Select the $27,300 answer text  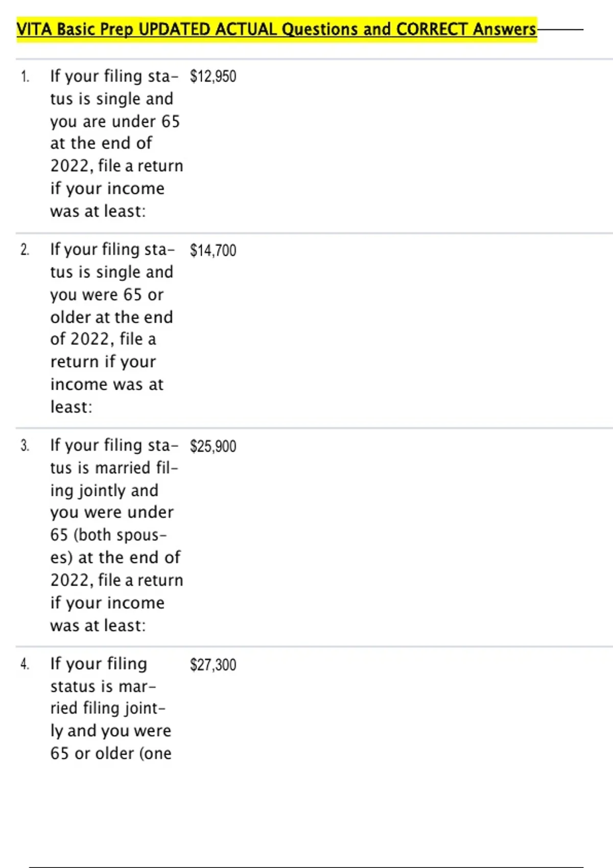(x=213, y=665)
